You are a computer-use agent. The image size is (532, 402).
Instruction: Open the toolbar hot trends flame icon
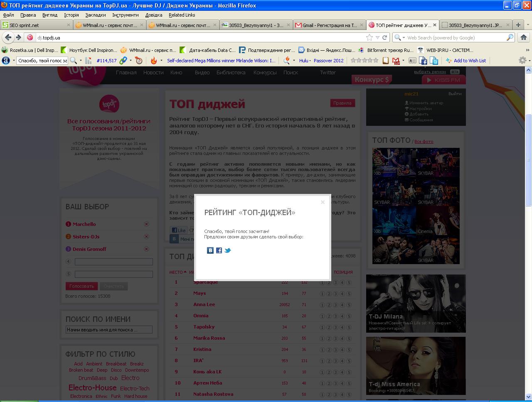click(x=154, y=61)
